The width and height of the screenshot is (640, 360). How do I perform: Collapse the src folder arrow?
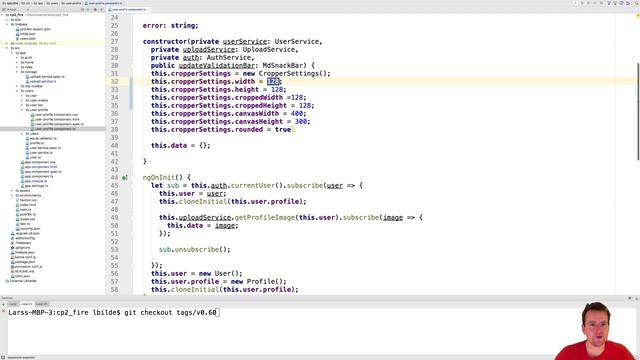7,48
